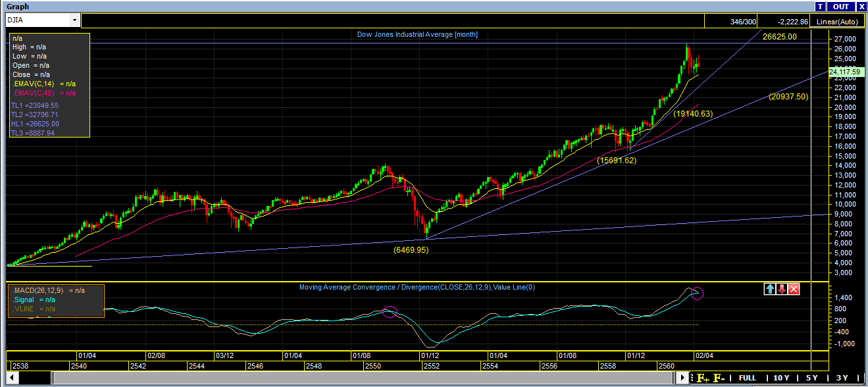The image size is (868, 387).
Task: Click the 2552 year label on timeline
Action: (x=431, y=366)
